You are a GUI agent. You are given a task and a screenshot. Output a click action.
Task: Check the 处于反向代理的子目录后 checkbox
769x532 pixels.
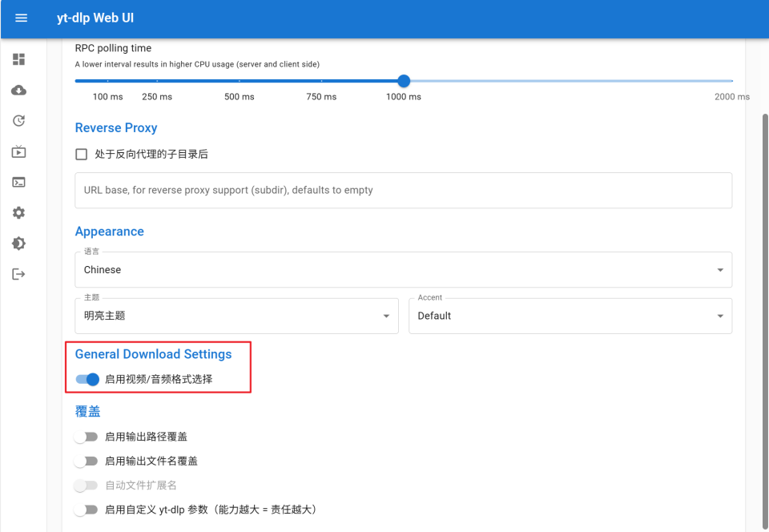[82, 155]
